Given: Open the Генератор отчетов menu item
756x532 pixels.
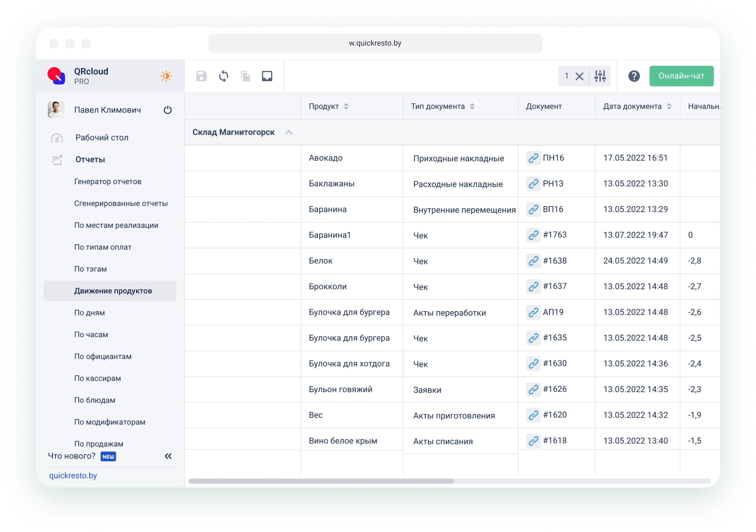Looking at the screenshot, I should [108, 181].
